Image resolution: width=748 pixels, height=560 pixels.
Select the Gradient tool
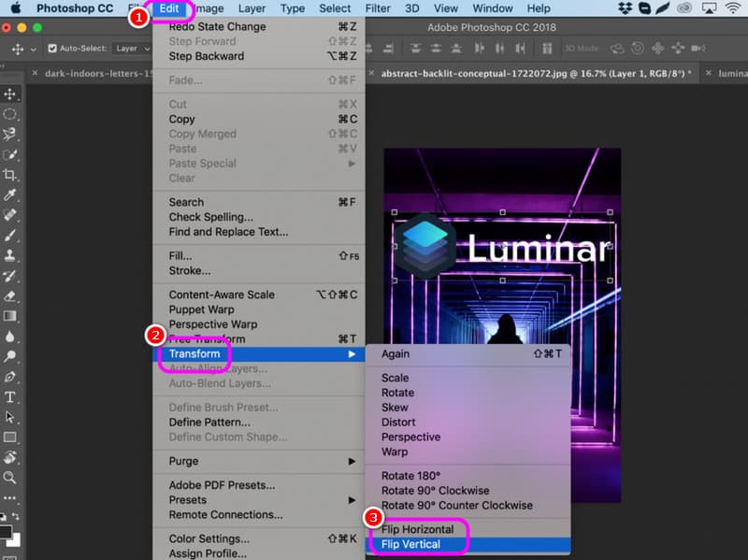(11, 316)
